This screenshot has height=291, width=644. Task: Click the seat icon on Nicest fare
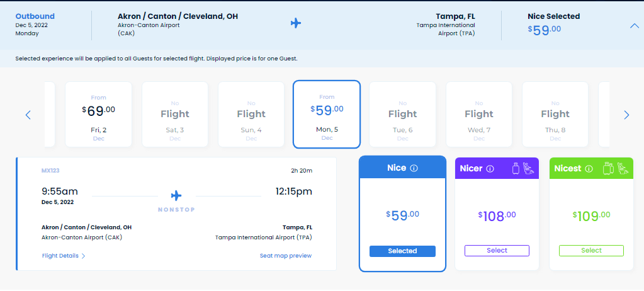[x=624, y=168]
